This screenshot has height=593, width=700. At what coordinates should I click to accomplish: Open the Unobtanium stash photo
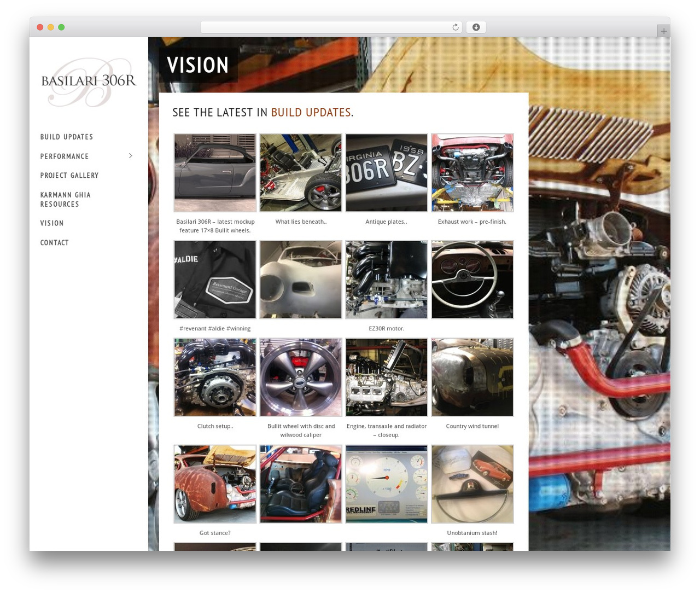pos(472,484)
